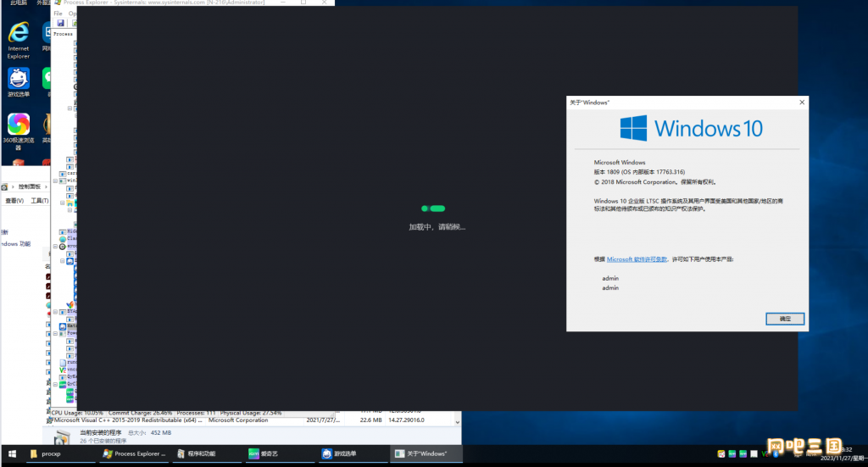
Task: Switch to 爱奇艺 taskbar button
Action: point(280,453)
